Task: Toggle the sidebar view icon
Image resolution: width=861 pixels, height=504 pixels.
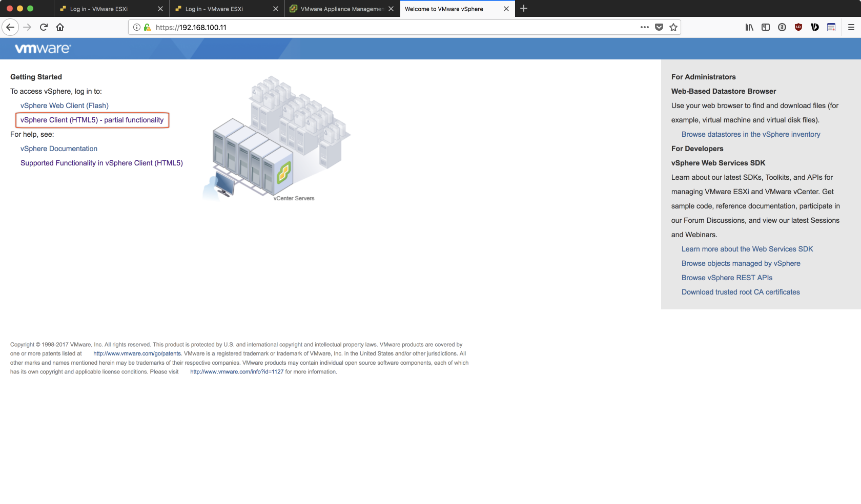Action: click(x=766, y=27)
